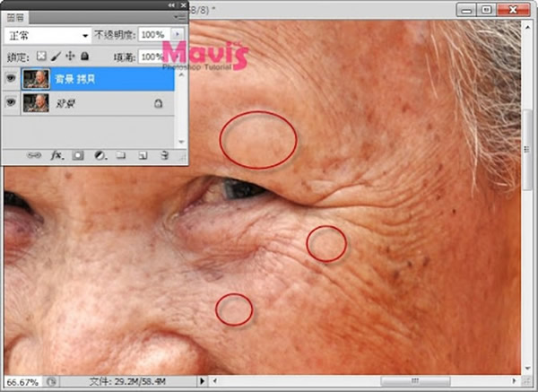Screen dimensions: 538x392
Task: Open the opacity slider arrow
Action: (177, 35)
